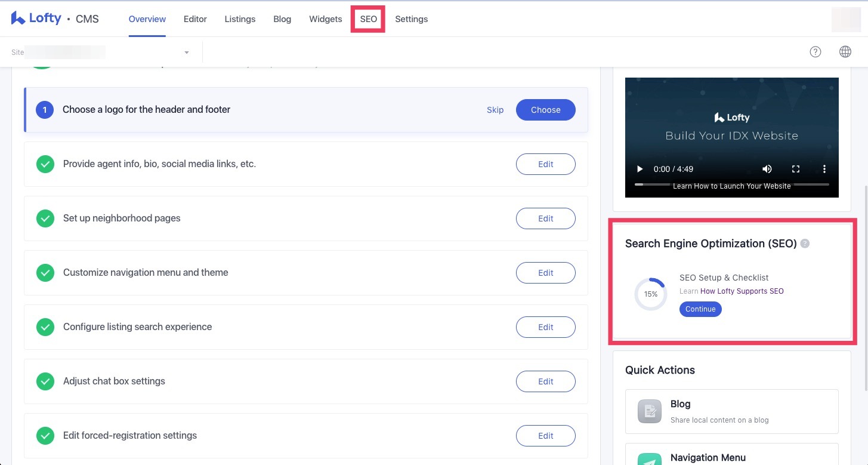Edit forced-registration settings

(546, 436)
